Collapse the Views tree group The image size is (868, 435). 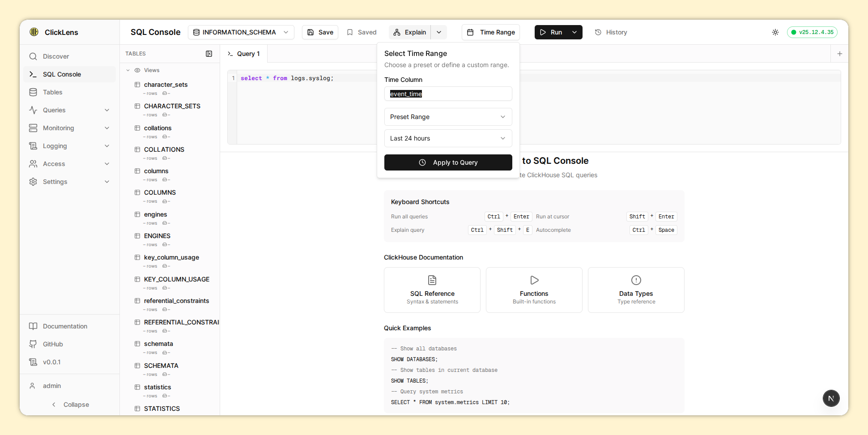pyautogui.click(x=128, y=70)
